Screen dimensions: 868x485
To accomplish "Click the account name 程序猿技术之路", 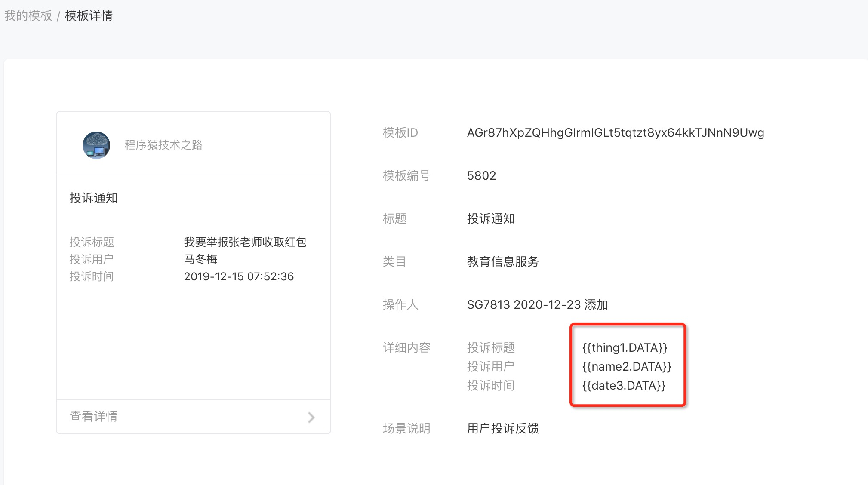I will [x=163, y=145].
